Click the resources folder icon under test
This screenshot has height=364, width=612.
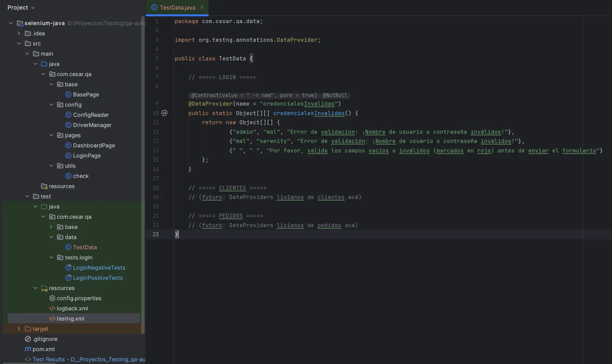[x=45, y=288]
